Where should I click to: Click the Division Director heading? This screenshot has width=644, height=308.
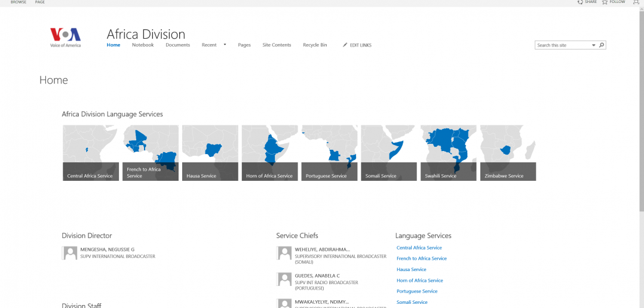coord(87,235)
